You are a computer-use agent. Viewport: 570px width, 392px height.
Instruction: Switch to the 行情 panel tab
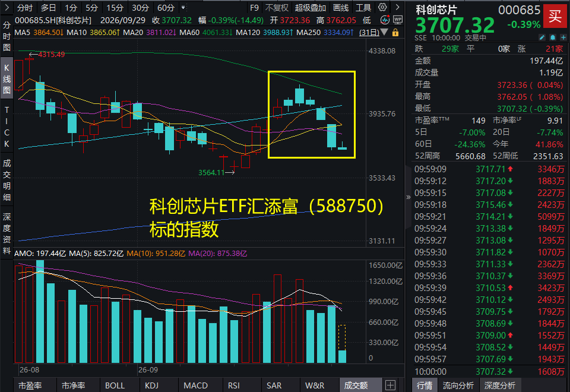(424, 385)
